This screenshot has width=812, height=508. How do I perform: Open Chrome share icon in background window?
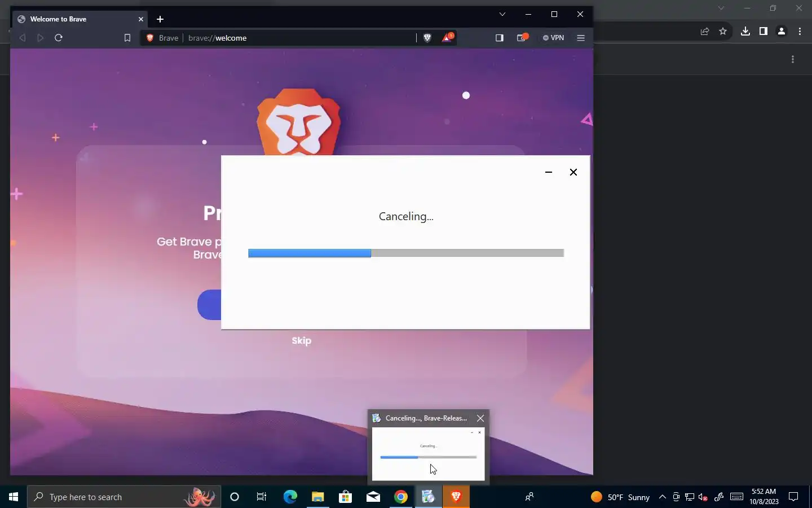pos(705,32)
